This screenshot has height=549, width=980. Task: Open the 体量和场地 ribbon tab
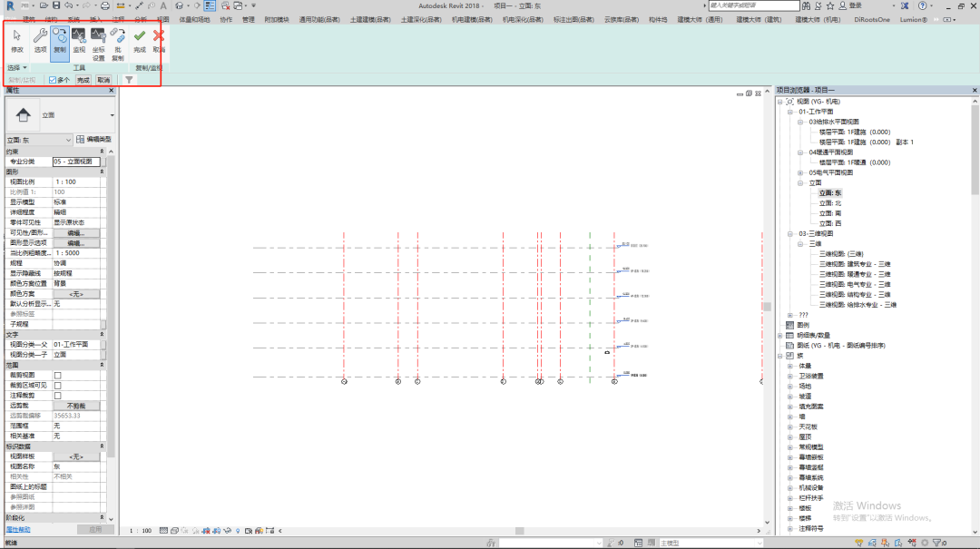[194, 19]
